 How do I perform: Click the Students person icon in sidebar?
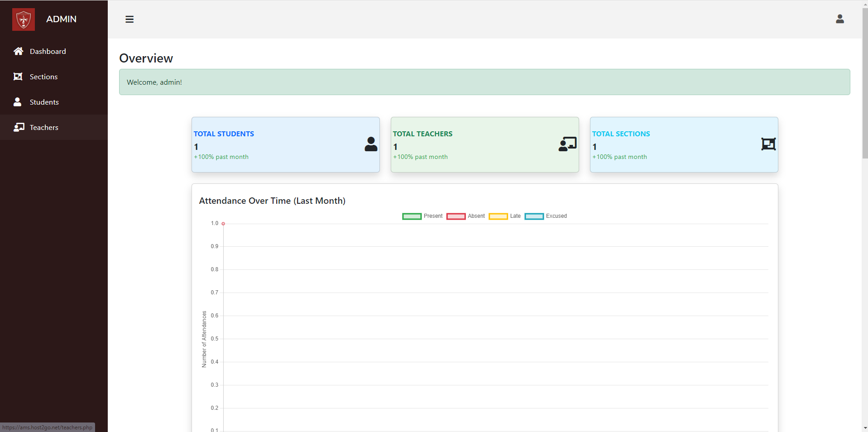pos(18,102)
